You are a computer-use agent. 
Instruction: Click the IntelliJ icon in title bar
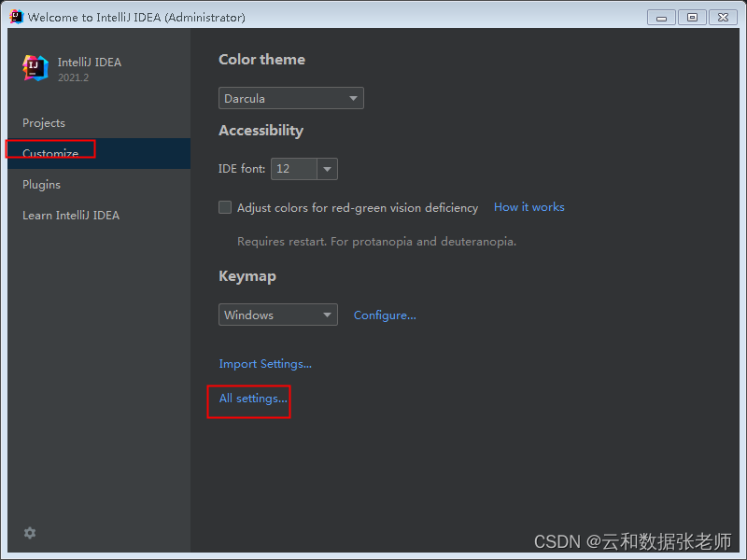(16, 17)
